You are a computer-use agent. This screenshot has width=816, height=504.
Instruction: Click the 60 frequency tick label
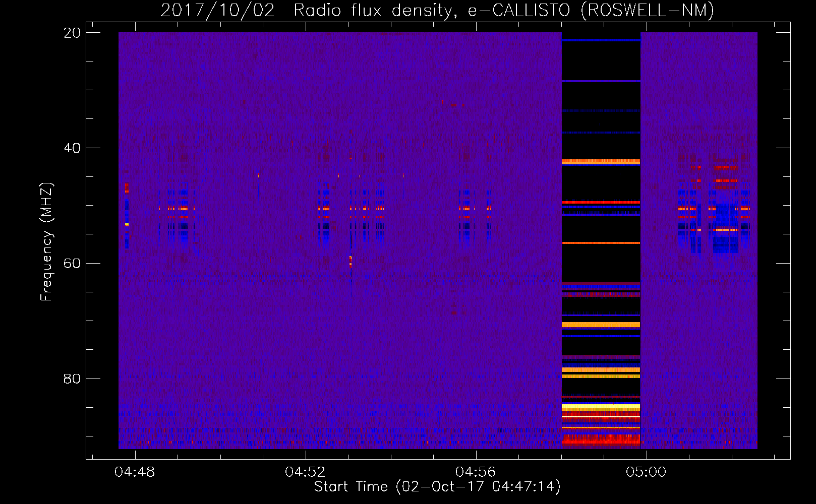72,264
